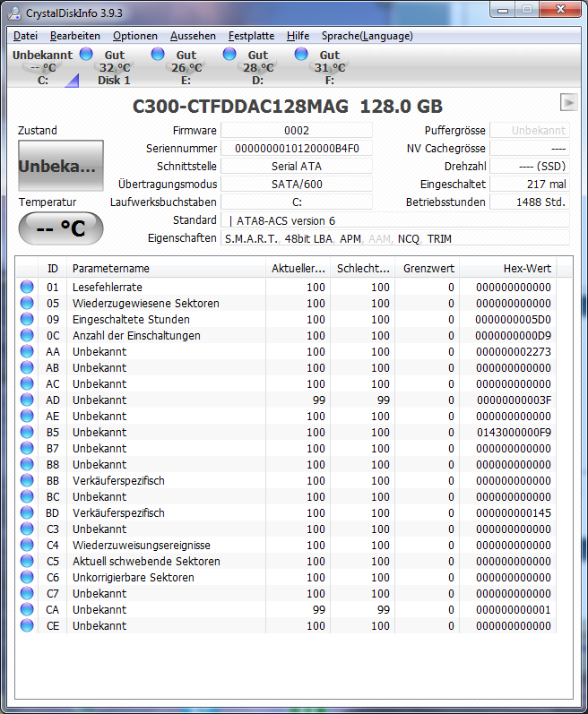Click the status orb in row CE
Screen dimensions: 588x714
coord(27,625)
